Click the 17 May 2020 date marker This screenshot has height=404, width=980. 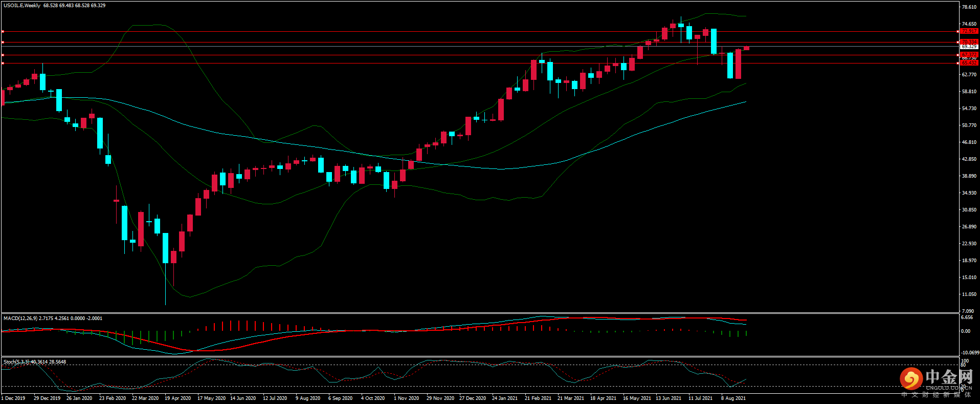[x=211, y=398]
